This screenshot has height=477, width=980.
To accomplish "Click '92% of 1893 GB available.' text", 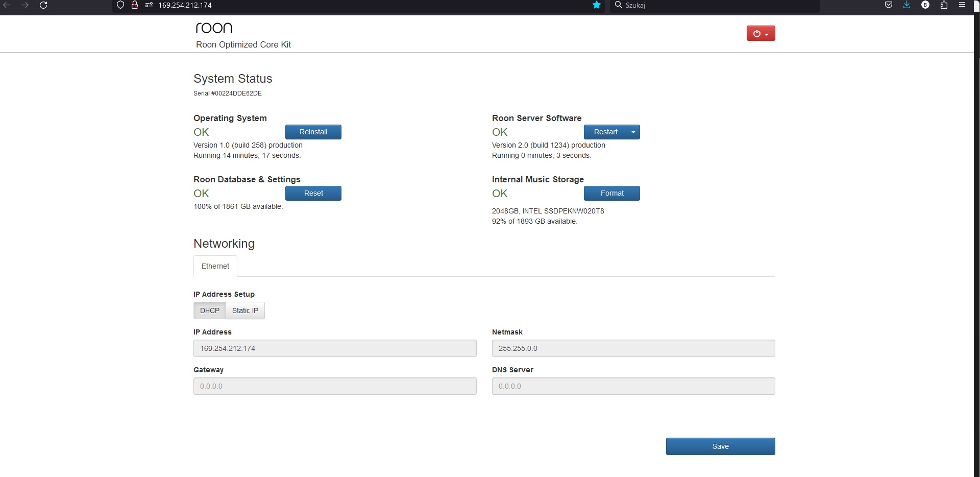I will pyautogui.click(x=534, y=221).
